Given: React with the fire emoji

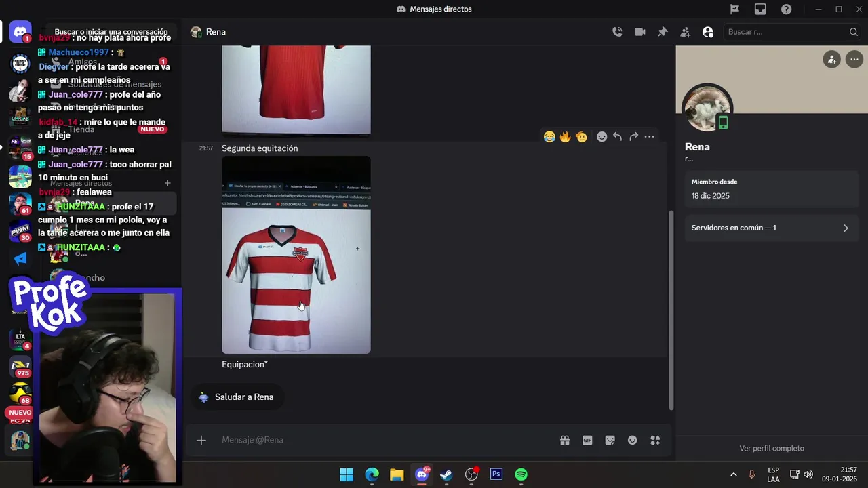Looking at the screenshot, I should point(565,137).
